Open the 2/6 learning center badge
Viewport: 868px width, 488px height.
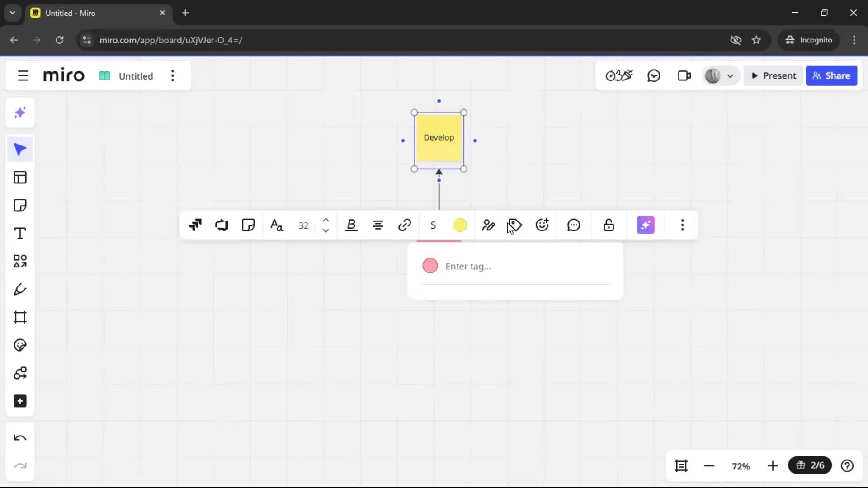pyautogui.click(x=810, y=465)
